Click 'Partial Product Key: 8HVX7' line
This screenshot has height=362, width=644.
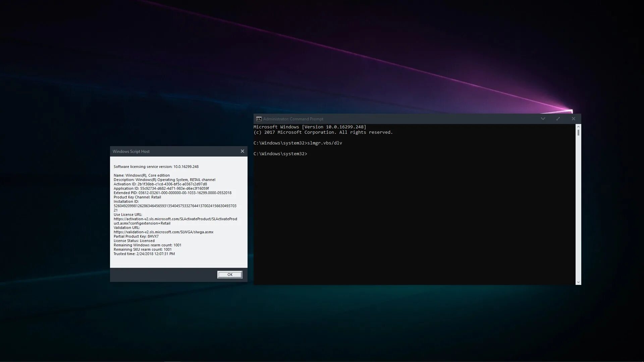(136, 236)
